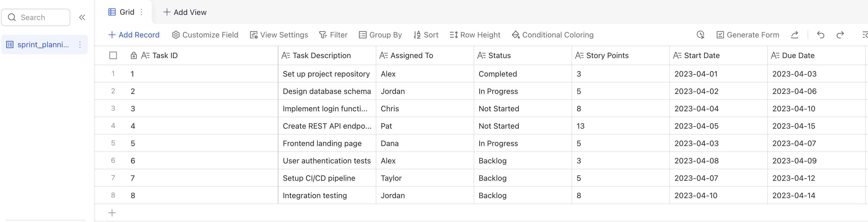Viewport: 868px width, 222px height.
Task: Open sprint_planni... table options dots
Action: 80,45
